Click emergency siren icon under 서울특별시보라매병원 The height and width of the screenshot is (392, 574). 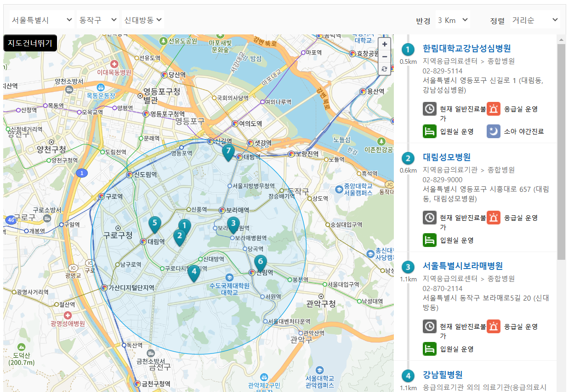tap(494, 327)
